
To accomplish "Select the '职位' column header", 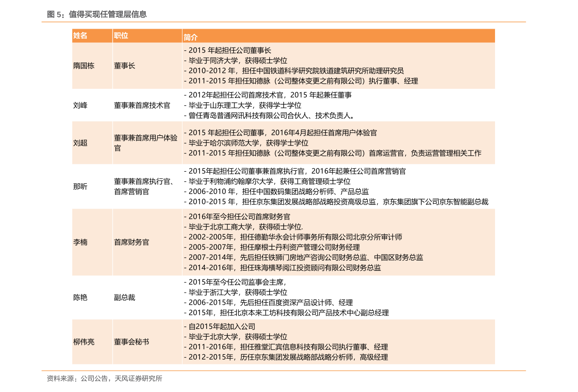I will point(121,35).
